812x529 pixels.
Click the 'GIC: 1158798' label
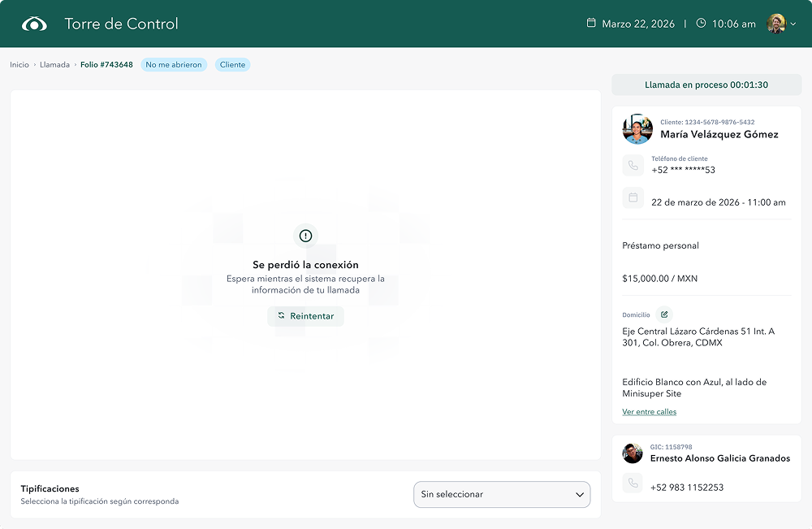(672, 447)
